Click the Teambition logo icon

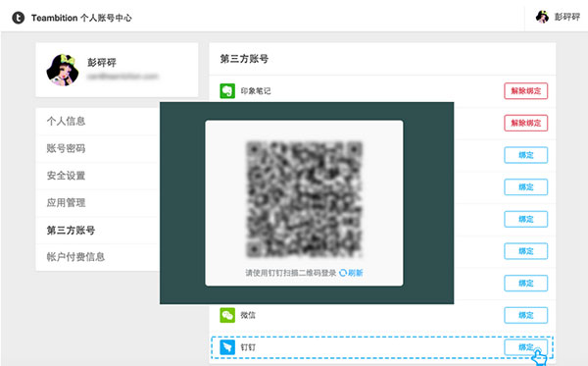coord(18,18)
